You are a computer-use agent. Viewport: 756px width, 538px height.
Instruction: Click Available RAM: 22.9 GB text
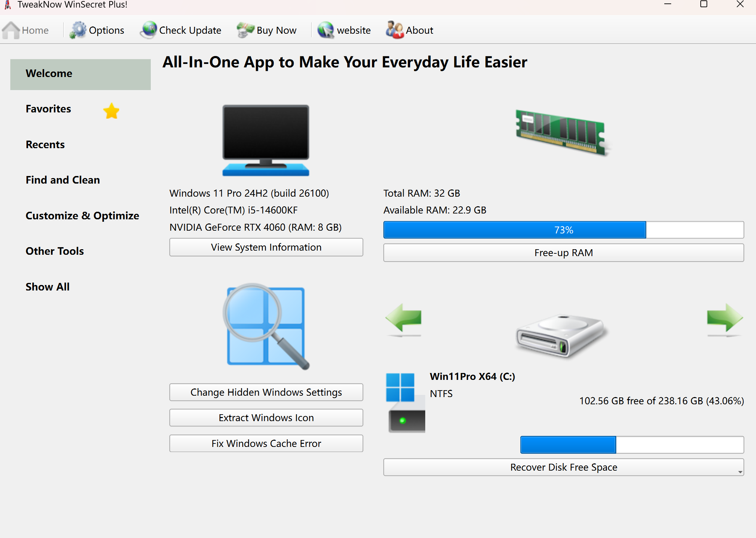(x=435, y=210)
